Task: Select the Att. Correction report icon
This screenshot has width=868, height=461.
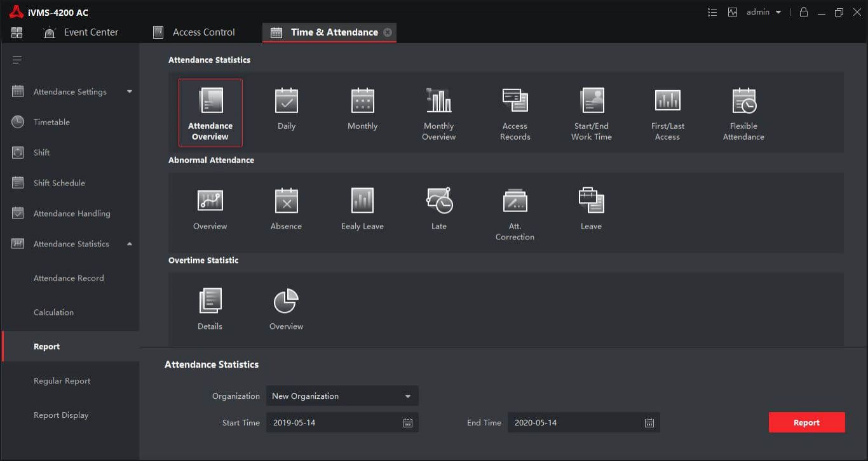Action: tap(515, 201)
